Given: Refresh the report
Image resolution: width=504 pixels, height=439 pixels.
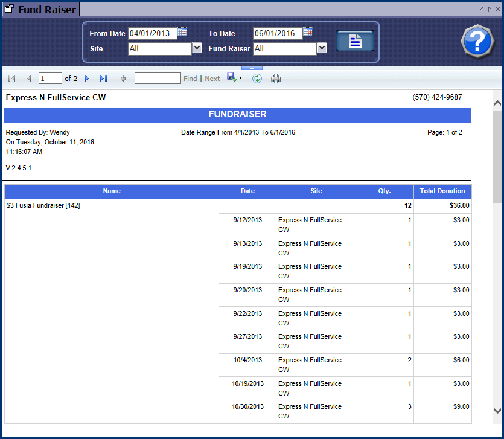Looking at the screenshot, I should (x=257, y=79).
